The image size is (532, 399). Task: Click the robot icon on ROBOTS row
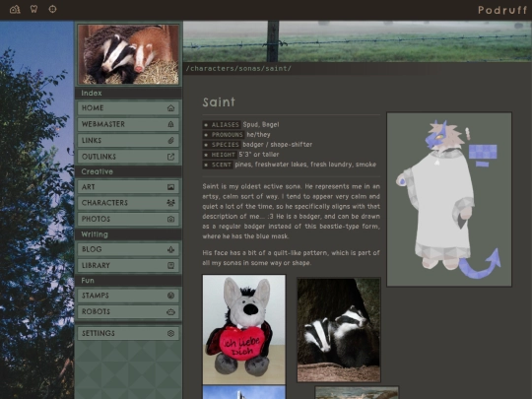[170, 311]
